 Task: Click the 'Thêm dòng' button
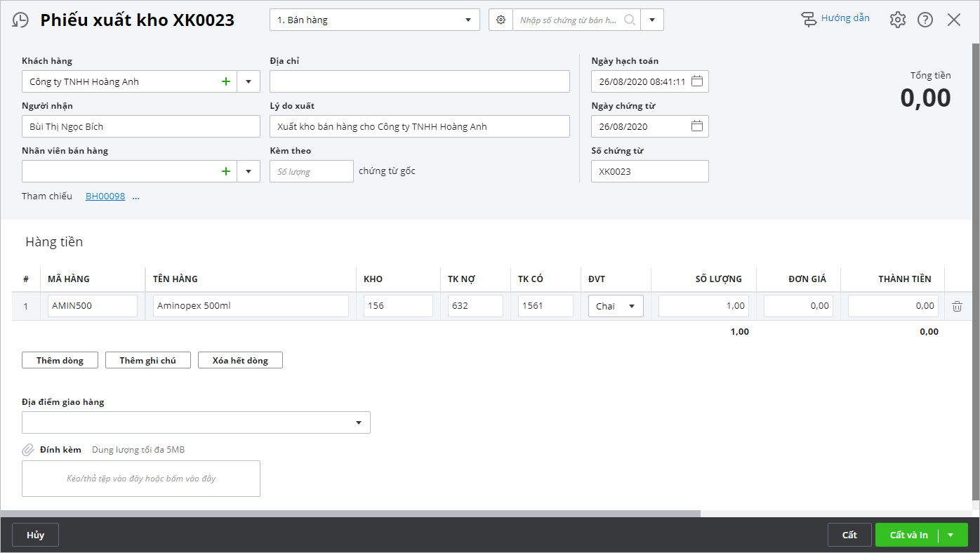60,361
